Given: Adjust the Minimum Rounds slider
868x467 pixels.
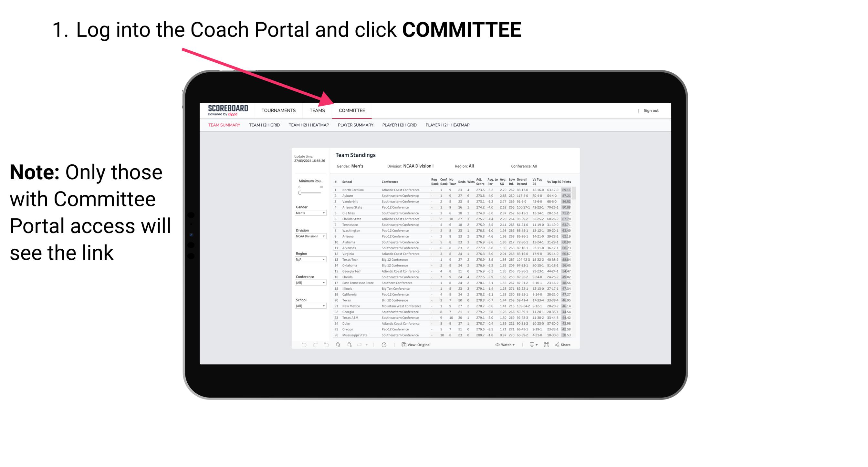Looking at the screenshot, I should (x=300, y=193).
